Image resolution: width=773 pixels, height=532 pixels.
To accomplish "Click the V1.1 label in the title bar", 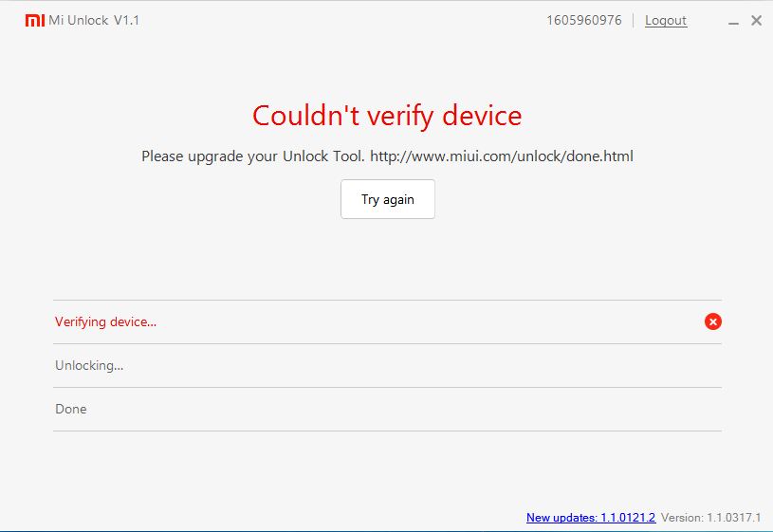I will pyautogui.click(x=126, y=21).
